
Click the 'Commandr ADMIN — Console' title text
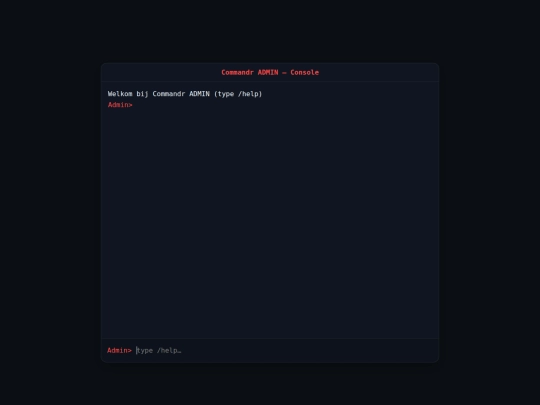(270, 72)
